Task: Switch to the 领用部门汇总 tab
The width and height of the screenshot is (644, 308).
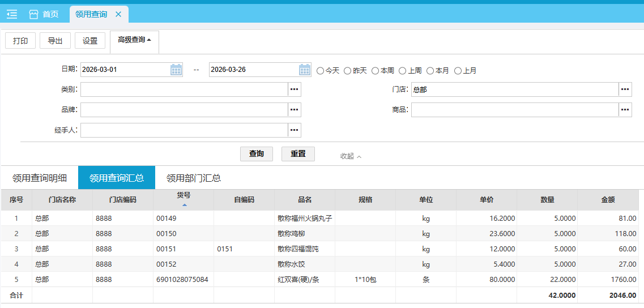Action: click(193, 178)
